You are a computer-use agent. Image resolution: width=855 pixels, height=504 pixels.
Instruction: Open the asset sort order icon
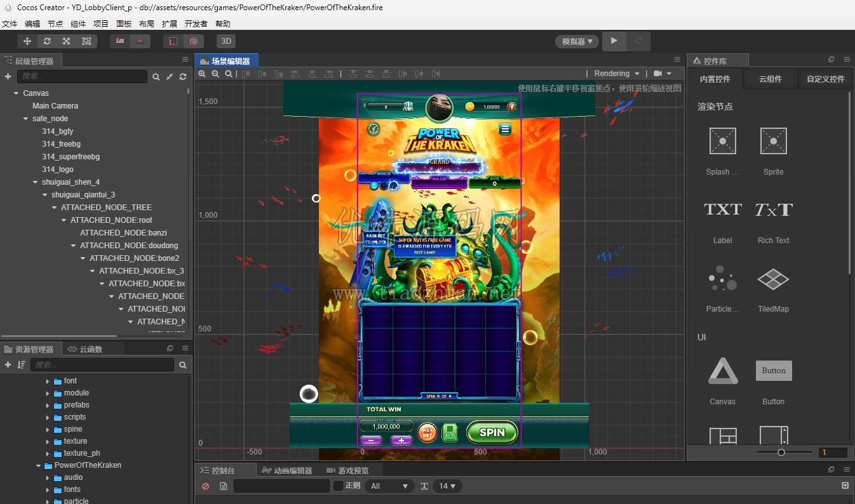coord(22,365)
